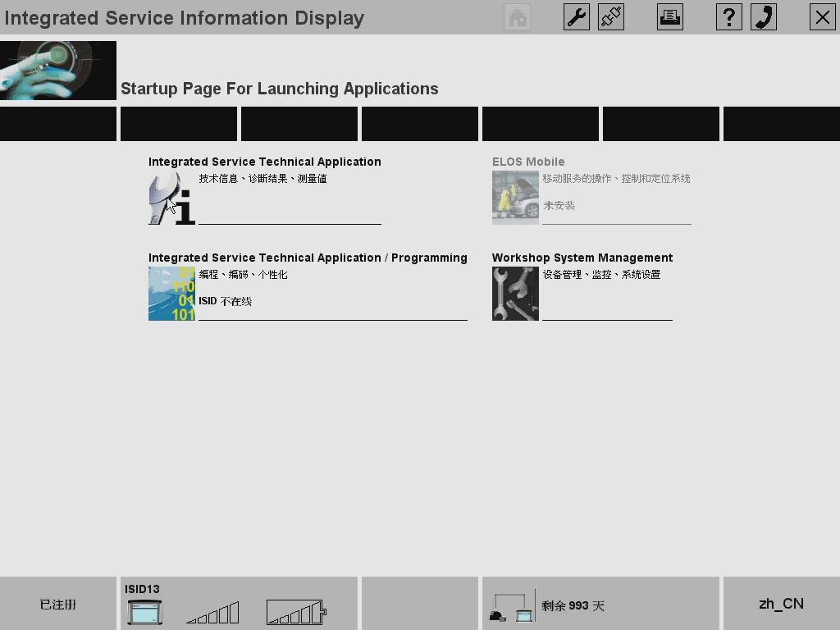Click the 移动服务的操作、控制和定位系统 description text

pyautogui.click(x=617, y=178)
